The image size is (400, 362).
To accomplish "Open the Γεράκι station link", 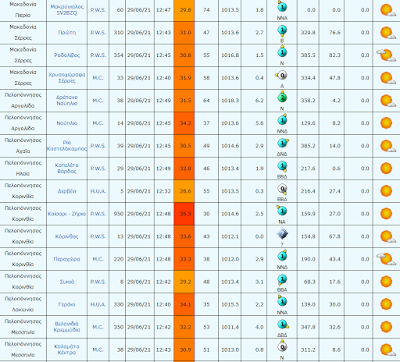I will pos(67,304).
